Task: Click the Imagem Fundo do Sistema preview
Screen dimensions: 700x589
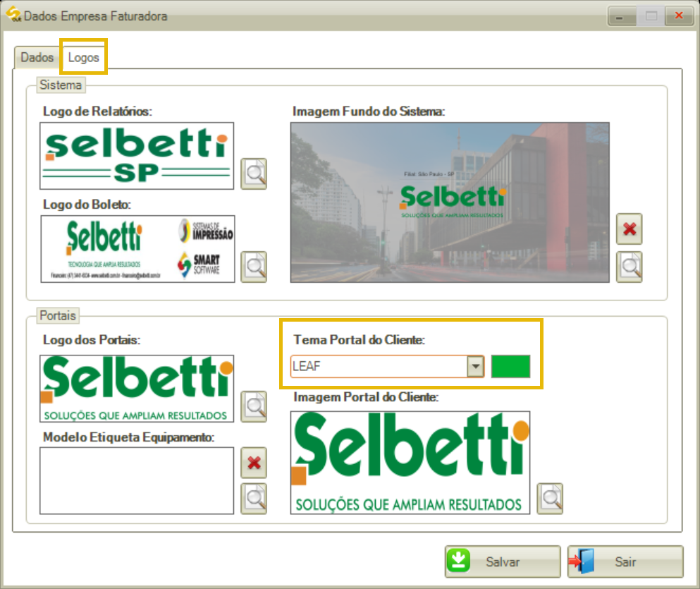Action: 450,202
